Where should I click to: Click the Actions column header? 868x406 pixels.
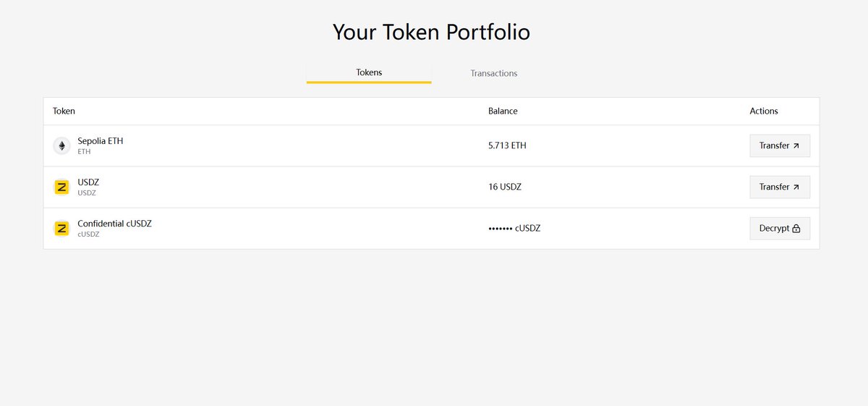[764, 111]
